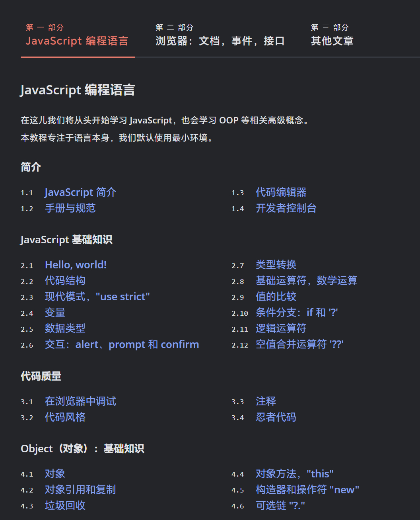Go to the 忍者代码 article
Screen dimensions: 420x520
tap(276, 417)
